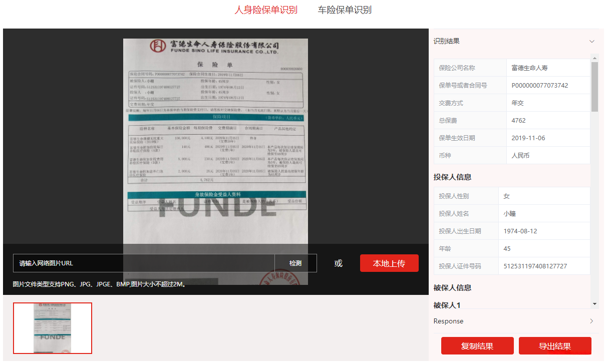Image resolution: width=607 pixels, height=364 pixels.
Task: Click the supported file types hint text
Action: coord(100,284)
